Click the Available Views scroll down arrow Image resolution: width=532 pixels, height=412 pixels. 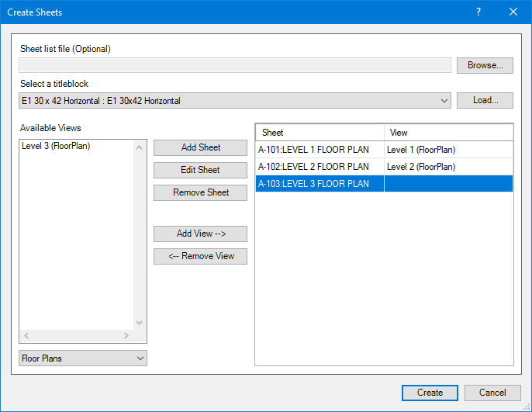click(x=139, y=323)
